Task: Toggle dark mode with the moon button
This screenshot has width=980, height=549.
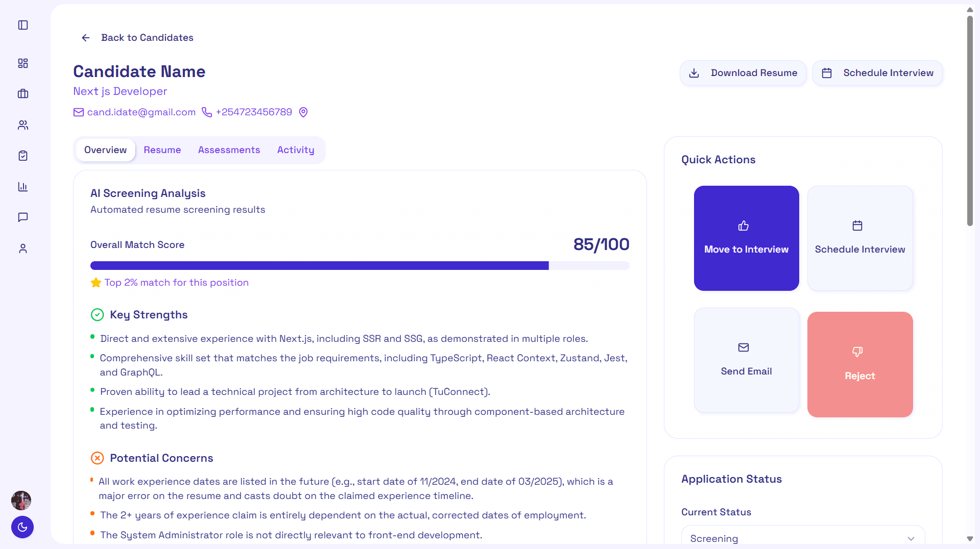Action: 22,527
